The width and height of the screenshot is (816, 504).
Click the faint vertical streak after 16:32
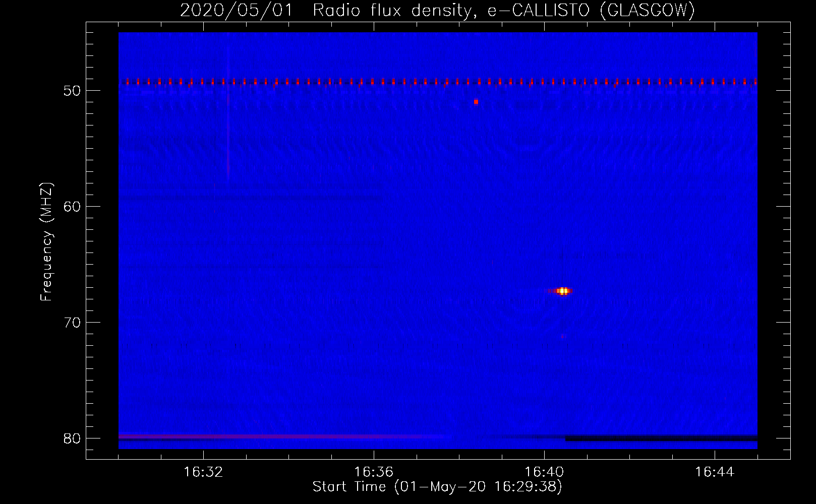pyautogui.click(x=228, y=126)
